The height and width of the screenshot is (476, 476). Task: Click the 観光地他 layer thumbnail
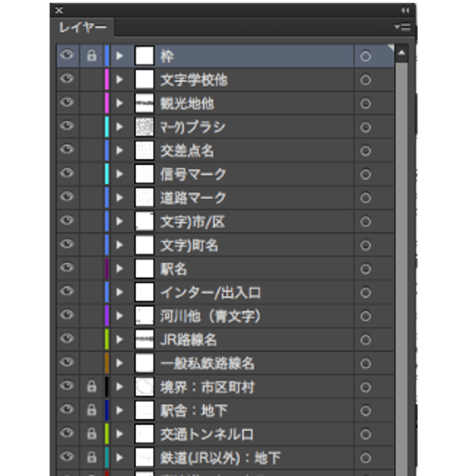tap(144, 103)
